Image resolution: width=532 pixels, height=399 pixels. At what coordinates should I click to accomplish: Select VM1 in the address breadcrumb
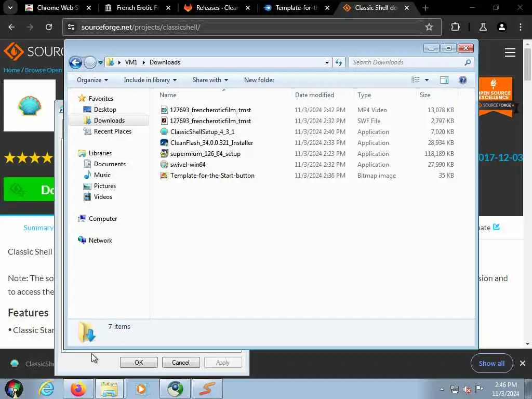131,62
